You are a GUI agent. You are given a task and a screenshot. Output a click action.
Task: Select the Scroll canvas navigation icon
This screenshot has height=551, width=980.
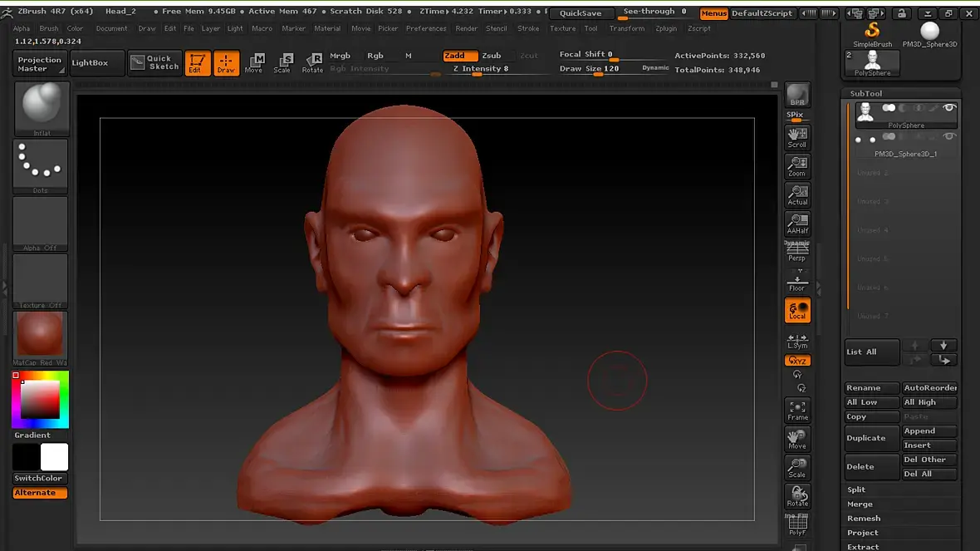pos(797,137)
